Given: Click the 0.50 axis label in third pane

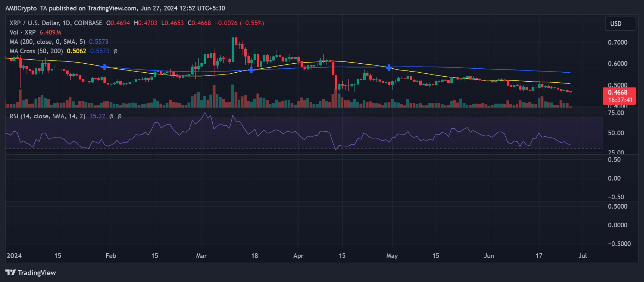Looking at the screenshot, I should click(x=614, y=160).
